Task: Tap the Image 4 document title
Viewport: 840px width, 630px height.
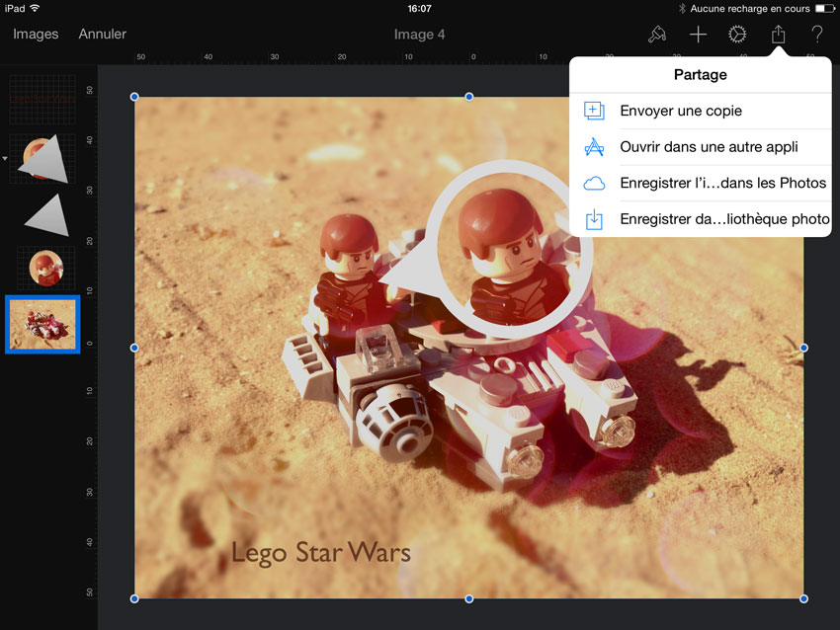Action: point(419,35)
